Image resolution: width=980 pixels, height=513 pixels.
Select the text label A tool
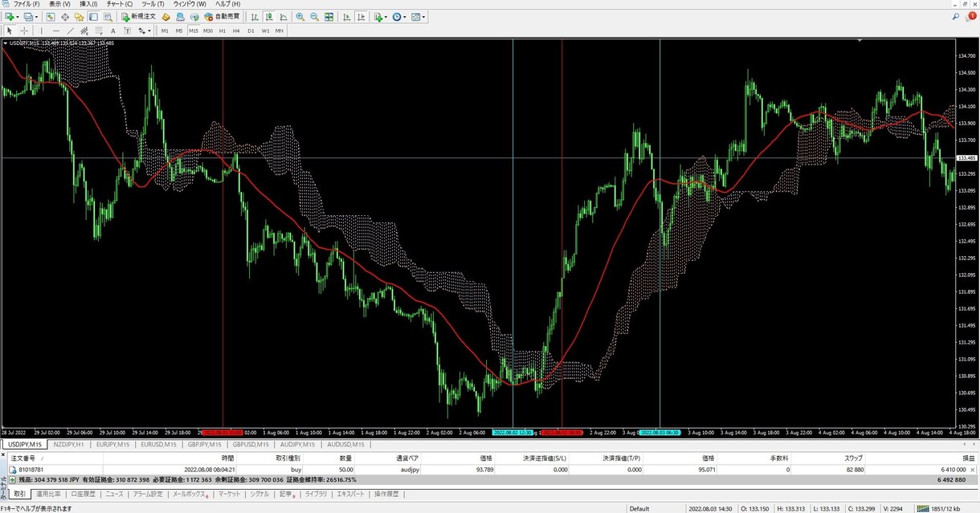click(112, 31)
